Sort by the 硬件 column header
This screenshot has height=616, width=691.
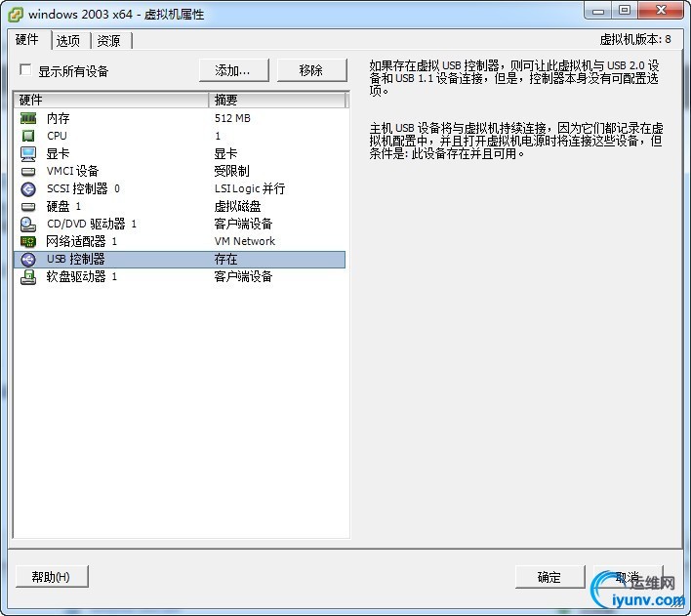[x=111, y=101]
